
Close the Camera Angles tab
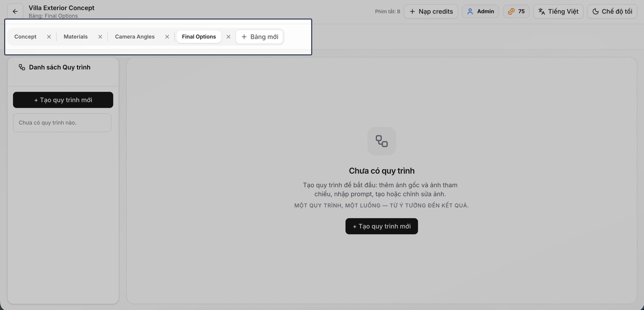coord(167,37)
